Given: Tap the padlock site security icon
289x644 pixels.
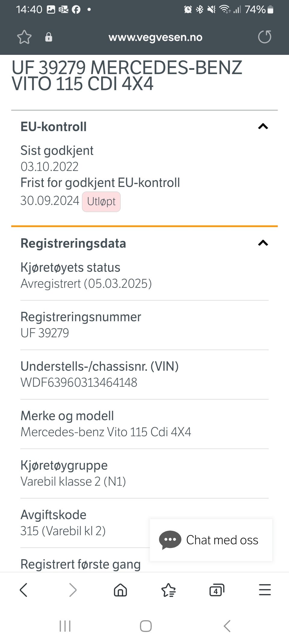Looking at the screenshot, I should click(x=48, y=37).
